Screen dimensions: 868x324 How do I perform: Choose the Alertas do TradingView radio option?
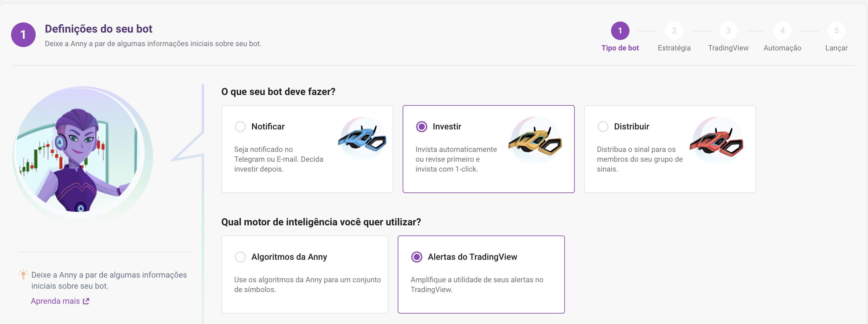tap(417, 257)
